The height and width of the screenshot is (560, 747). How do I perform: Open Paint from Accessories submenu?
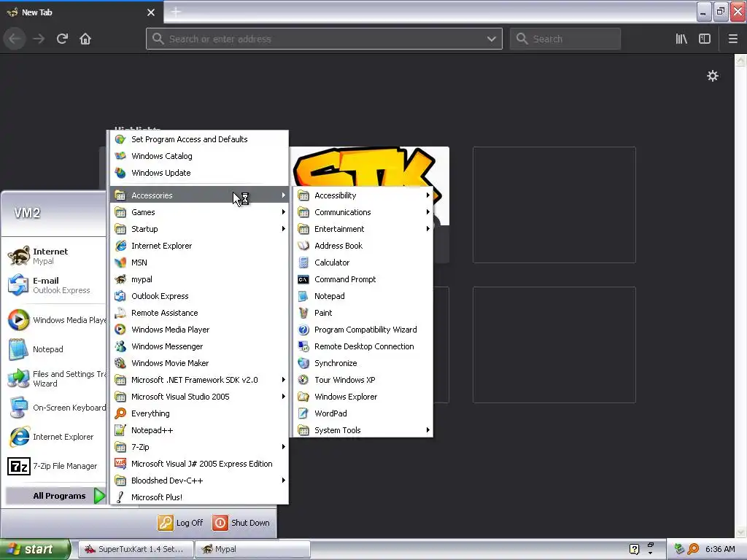[x=363, y=313]
